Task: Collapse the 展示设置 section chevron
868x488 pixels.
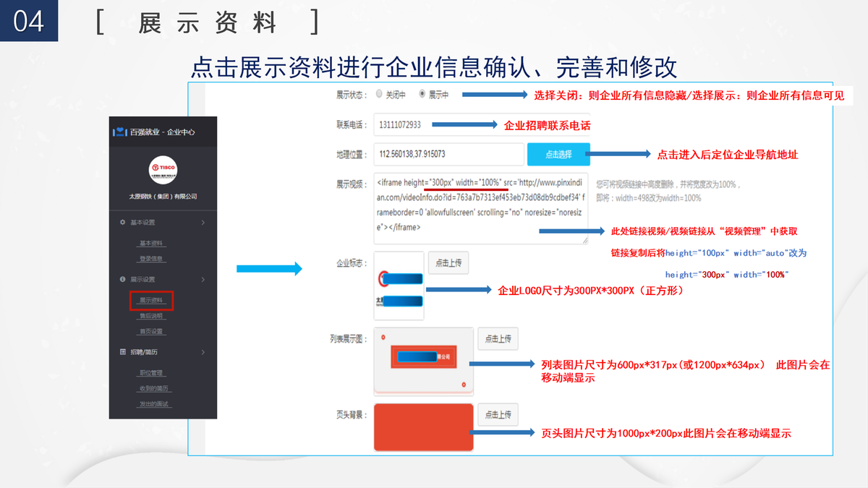Action: (203, 279)
